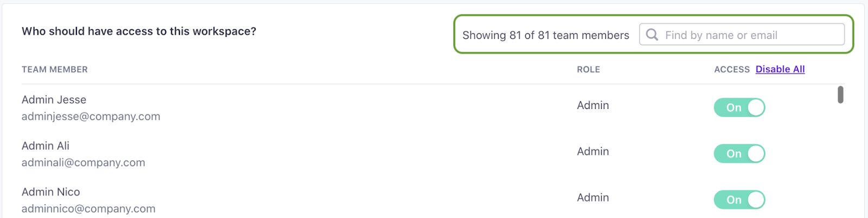Toggle access off for Admin Nico
The width and height of the screenshot is (868, 218).
pyautogui.click(x=739, y=200)
